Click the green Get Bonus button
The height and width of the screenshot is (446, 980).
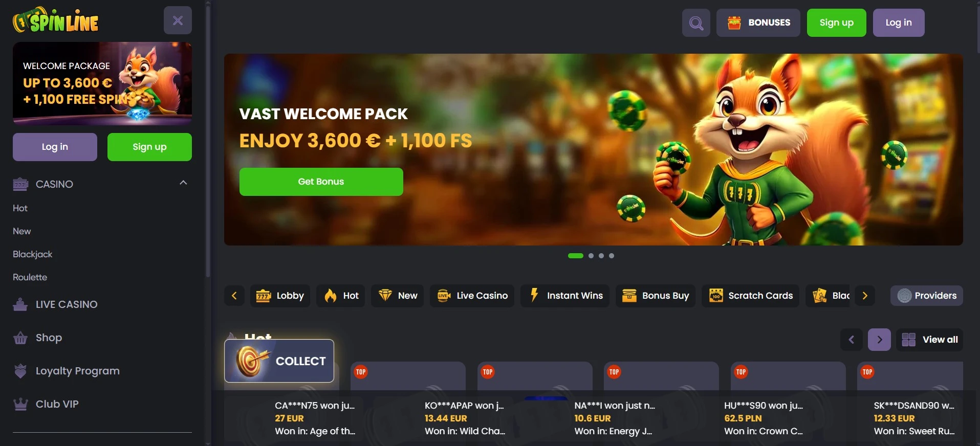tap(321, 182)
